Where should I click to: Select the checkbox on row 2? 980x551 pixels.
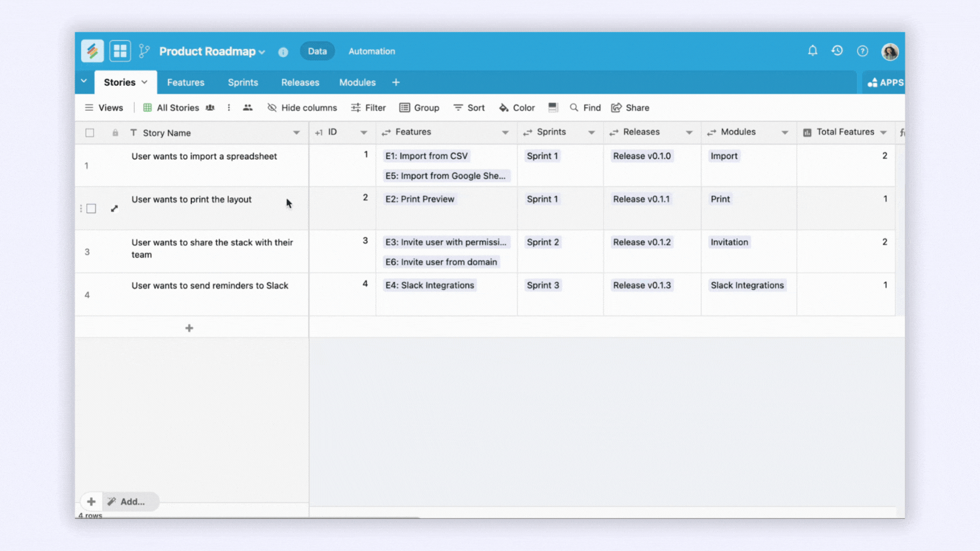coord(92,208)
